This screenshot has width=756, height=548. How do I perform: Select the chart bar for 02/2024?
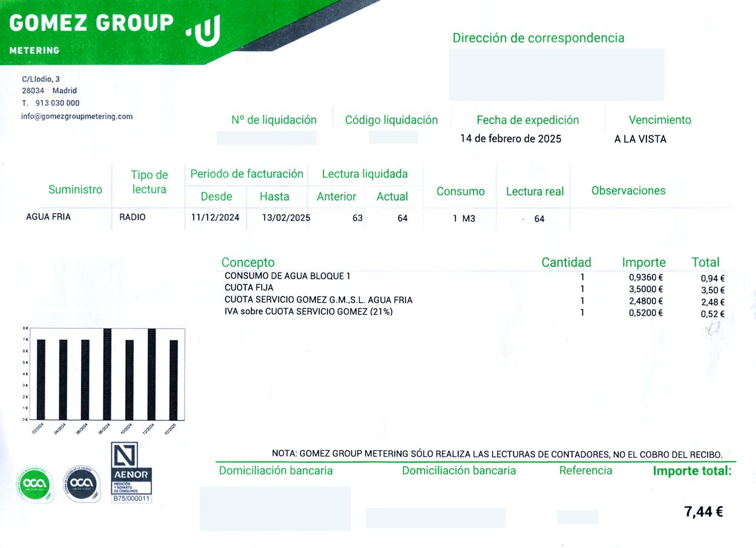tap(41, 379)
